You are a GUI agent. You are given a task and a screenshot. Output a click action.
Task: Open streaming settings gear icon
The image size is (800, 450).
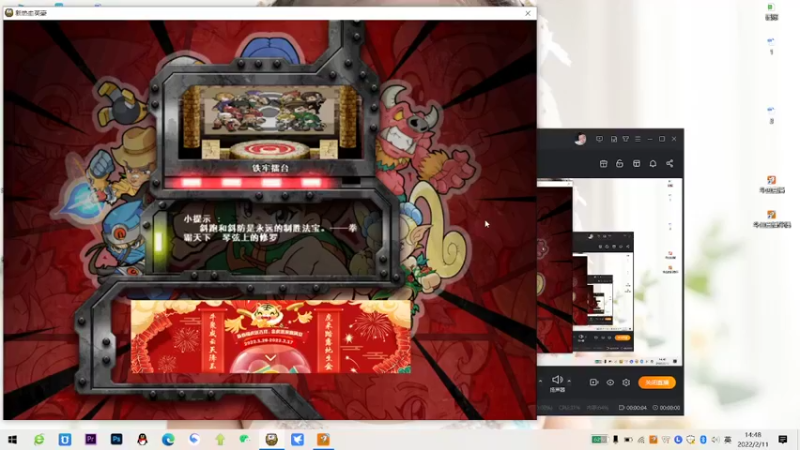626,382
